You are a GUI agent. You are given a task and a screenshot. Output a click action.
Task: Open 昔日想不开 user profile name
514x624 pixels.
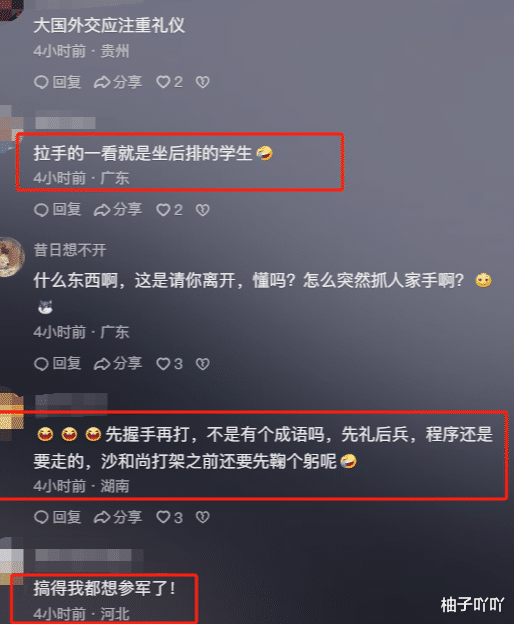70,250
